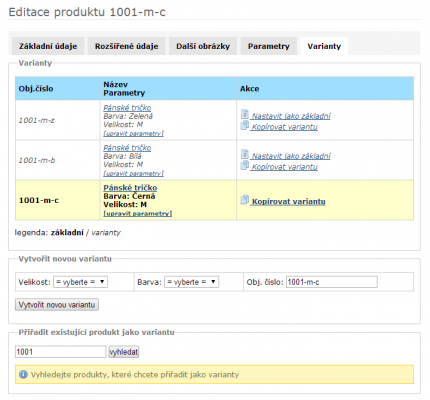
Task: Click the Akce column header
Action: [325, 89]
